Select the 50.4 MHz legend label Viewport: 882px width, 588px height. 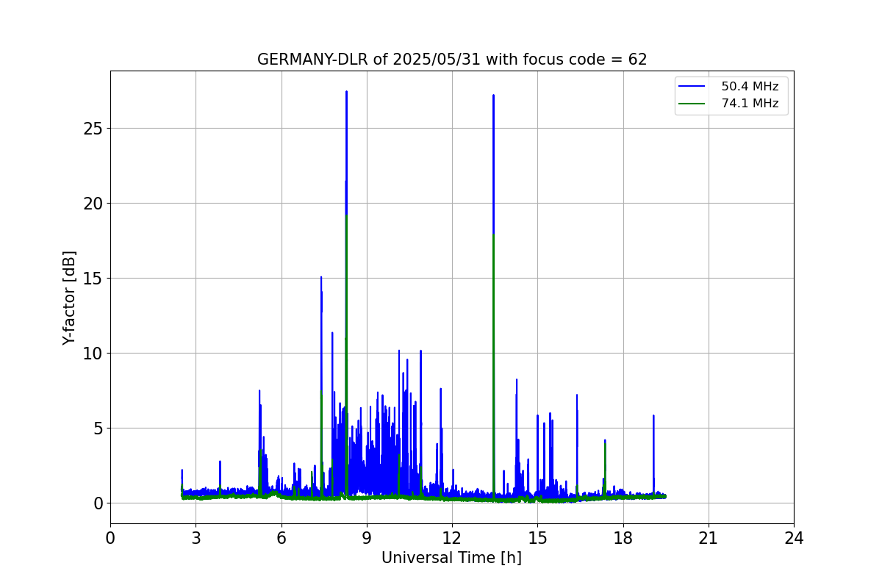[x=750, y=87]
